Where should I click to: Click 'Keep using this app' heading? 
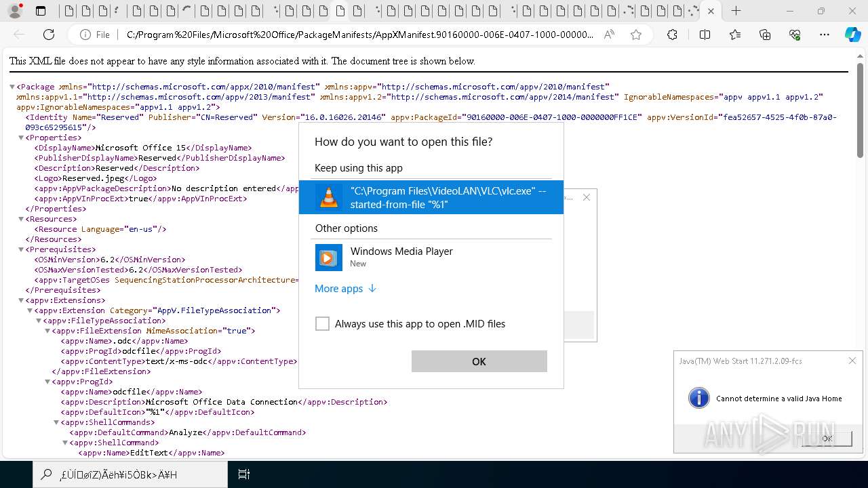pos(359,168)
